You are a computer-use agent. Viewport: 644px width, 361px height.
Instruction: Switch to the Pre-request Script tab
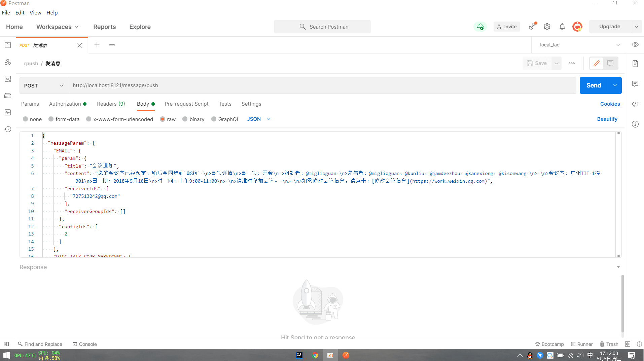coord(186,104)
